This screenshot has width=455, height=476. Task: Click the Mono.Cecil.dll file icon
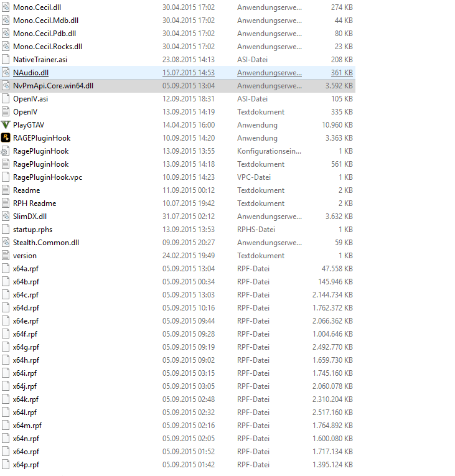[x=6, y=7]
